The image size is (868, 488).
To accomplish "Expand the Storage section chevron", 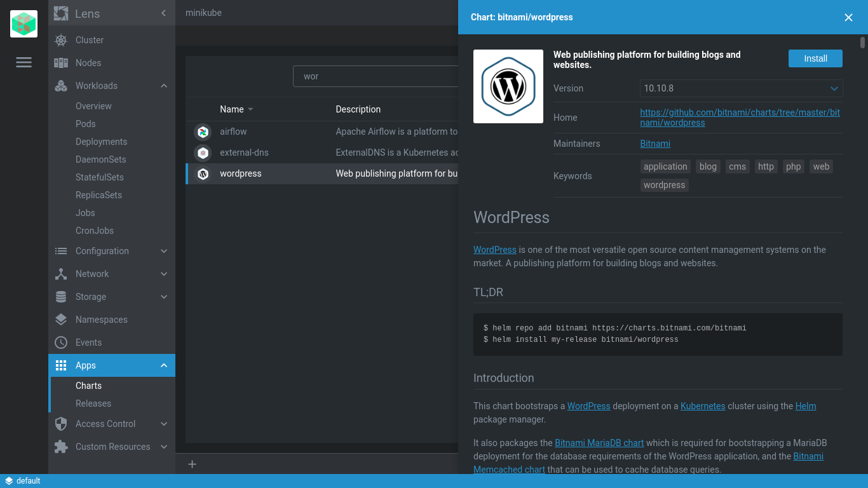I will coord(164,297).
